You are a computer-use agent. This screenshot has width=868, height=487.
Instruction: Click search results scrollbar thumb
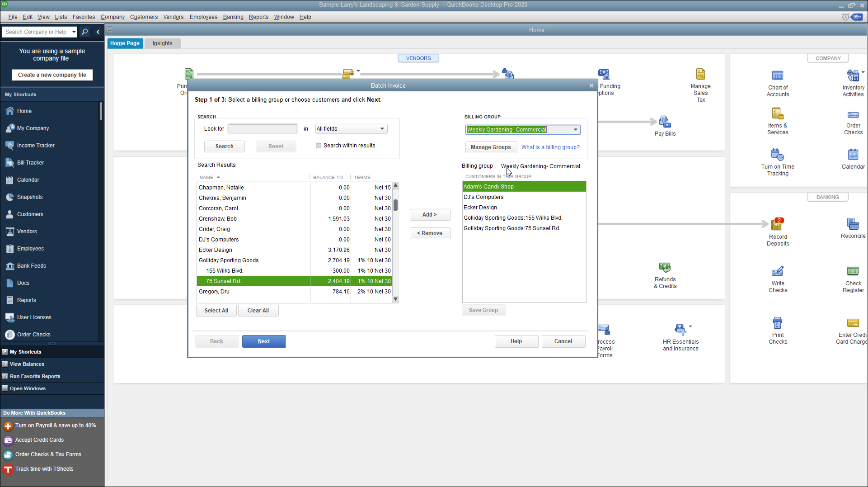(395, 205)
